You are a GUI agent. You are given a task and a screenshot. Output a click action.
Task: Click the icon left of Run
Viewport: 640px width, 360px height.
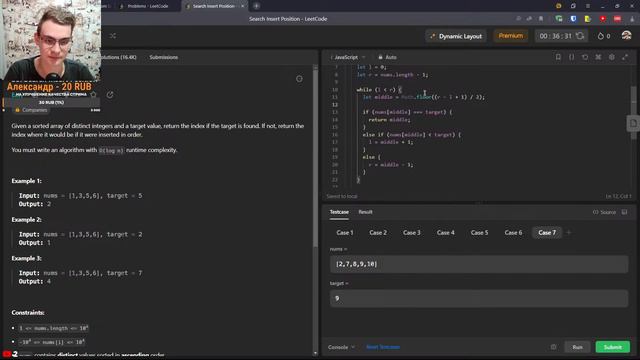click(x=553, y=347)
